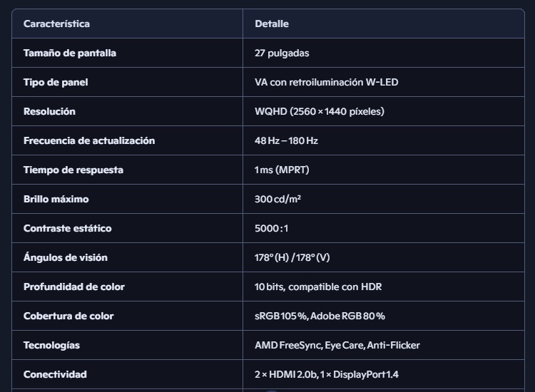Click "VA con retroiluminación W-LED" text
Screen dimensions: 535x392
click(x=326, y=82)
